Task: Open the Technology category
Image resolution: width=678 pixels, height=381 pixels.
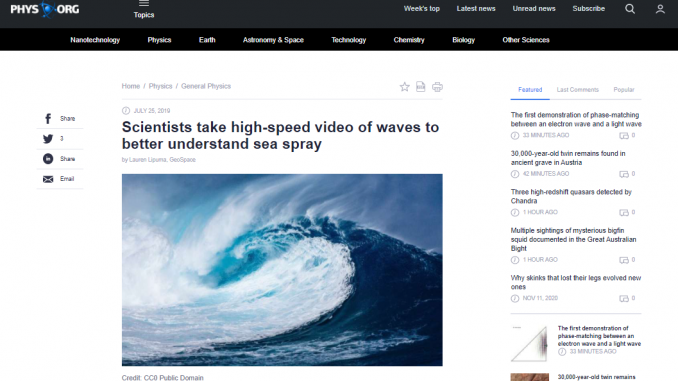Action: point(349,40)
